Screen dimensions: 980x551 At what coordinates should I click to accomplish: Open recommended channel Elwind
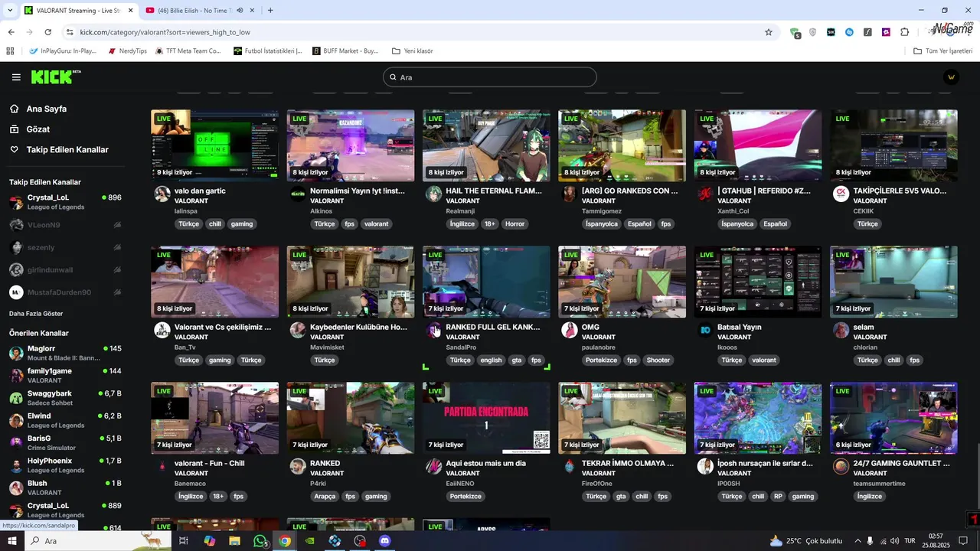(65, 420)
